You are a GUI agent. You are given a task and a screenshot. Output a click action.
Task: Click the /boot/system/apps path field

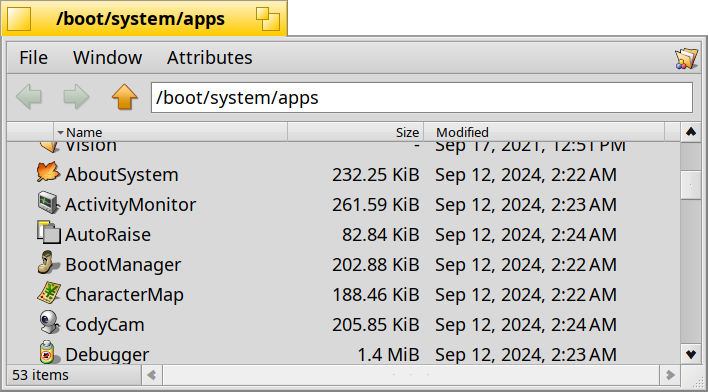422,98
